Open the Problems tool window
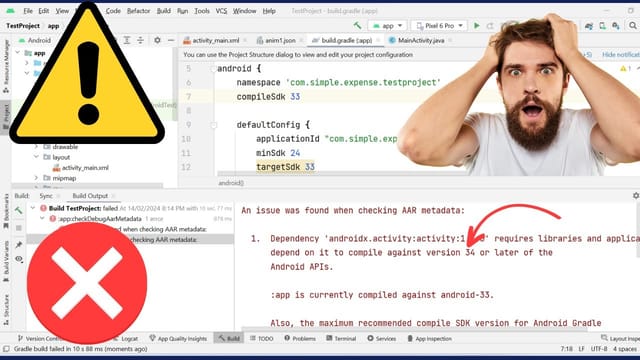640x360 pixels. (x=300, y=338)
